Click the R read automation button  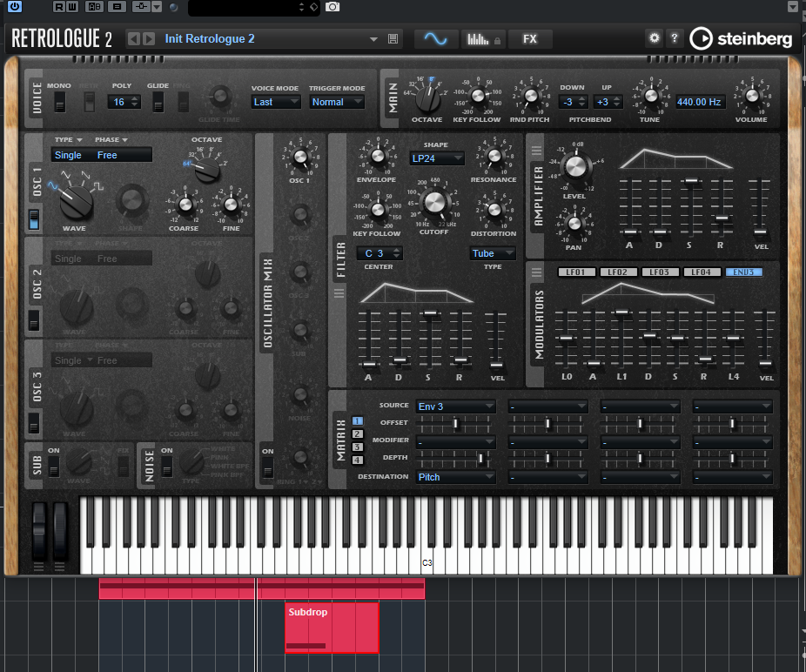pos(58,7)
